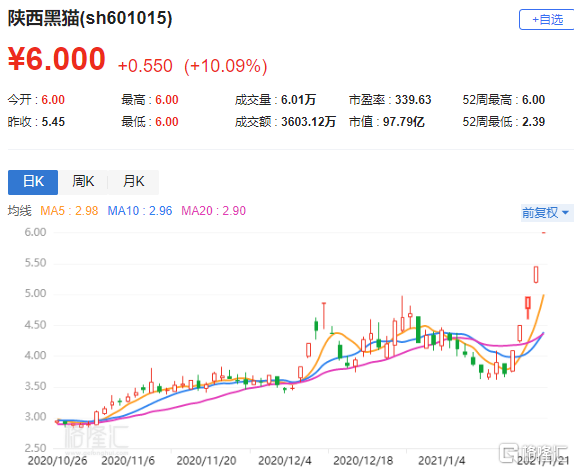Click the price change +0.550
This screenshot has height=470, width=574.
tap(145, 66)
